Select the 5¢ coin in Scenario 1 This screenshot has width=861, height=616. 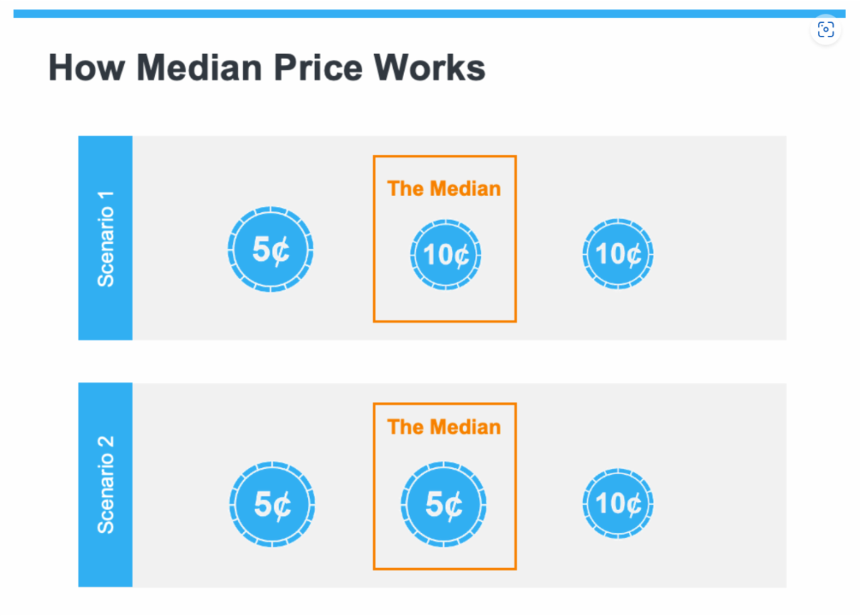pos(271,250)
